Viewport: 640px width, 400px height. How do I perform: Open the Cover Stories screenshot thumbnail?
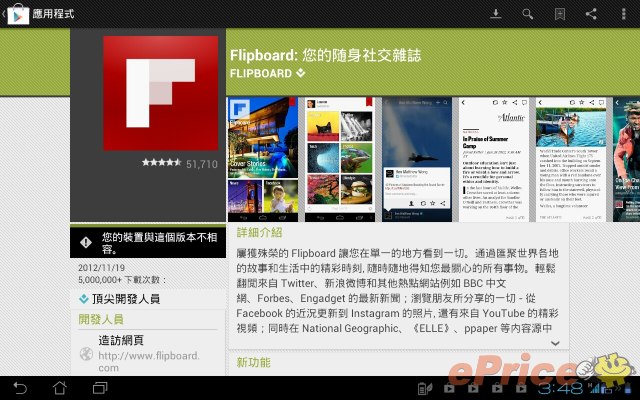[x=262, y=159]
